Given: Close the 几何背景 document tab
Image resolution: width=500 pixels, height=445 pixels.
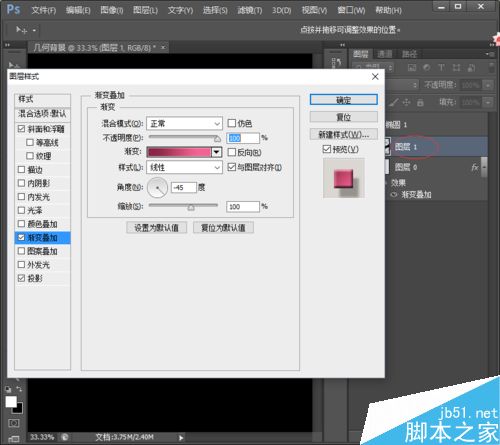Looking at the screenshot, I should point(163,48).
